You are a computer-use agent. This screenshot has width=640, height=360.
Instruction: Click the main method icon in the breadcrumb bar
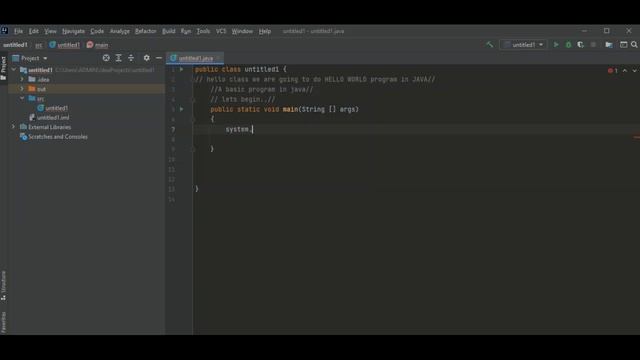click(x=90, y=44)
